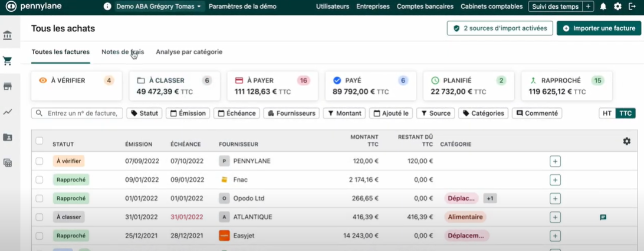Click the plus category button for Opodo Ltd row
The height and width of the screenshot is (251, 644).
555,198
